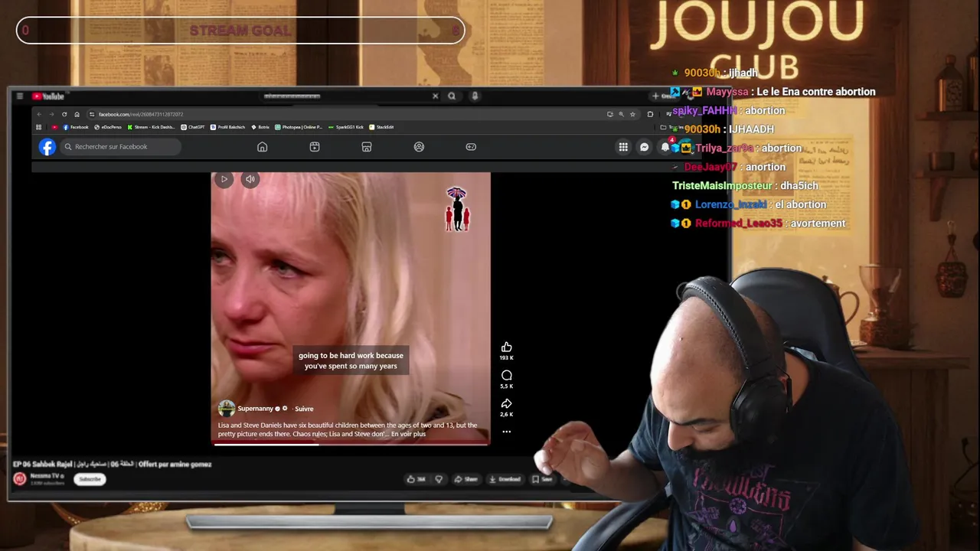Go to the Facebook Home tab
980x551 pixels.
pyautogui.click(x=263, y=147)
